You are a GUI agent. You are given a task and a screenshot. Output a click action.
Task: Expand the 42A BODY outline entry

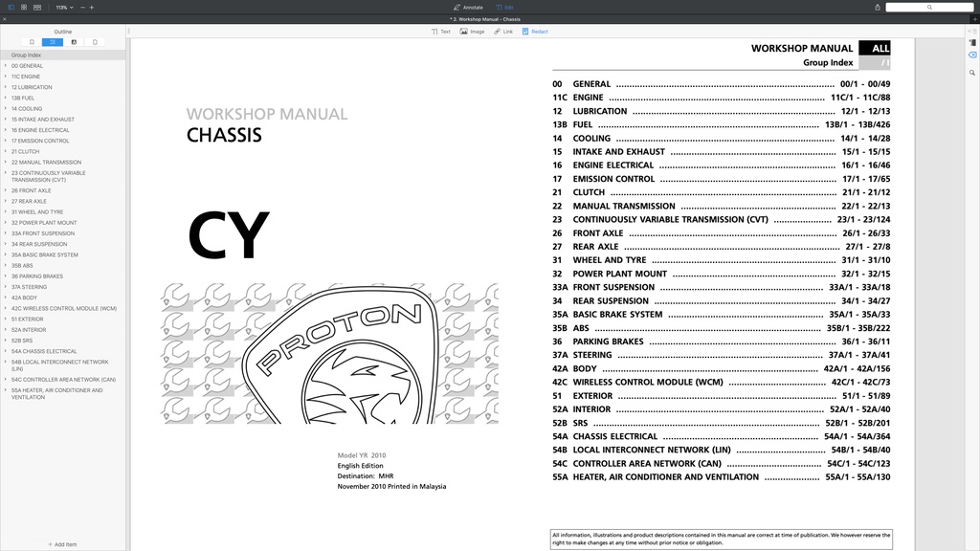coord(4,297)
